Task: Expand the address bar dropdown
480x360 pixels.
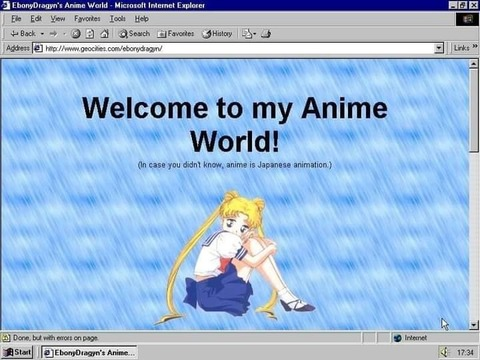Action: [x=439, y=48]
